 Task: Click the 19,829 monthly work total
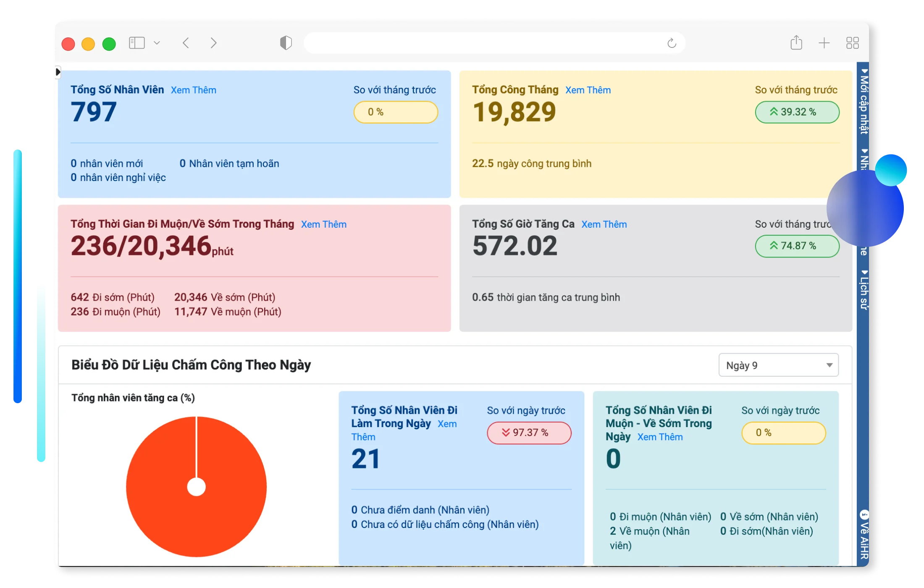514,112
